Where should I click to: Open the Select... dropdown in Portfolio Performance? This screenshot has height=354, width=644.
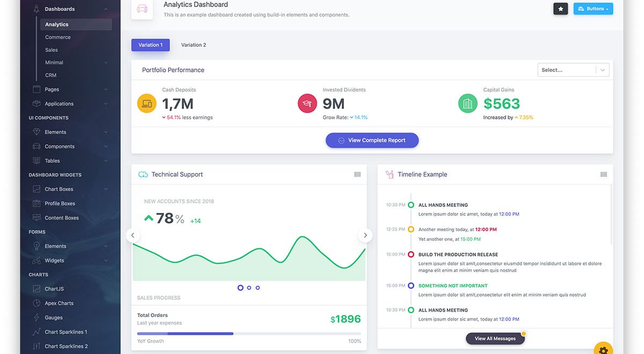coord(573,70)
